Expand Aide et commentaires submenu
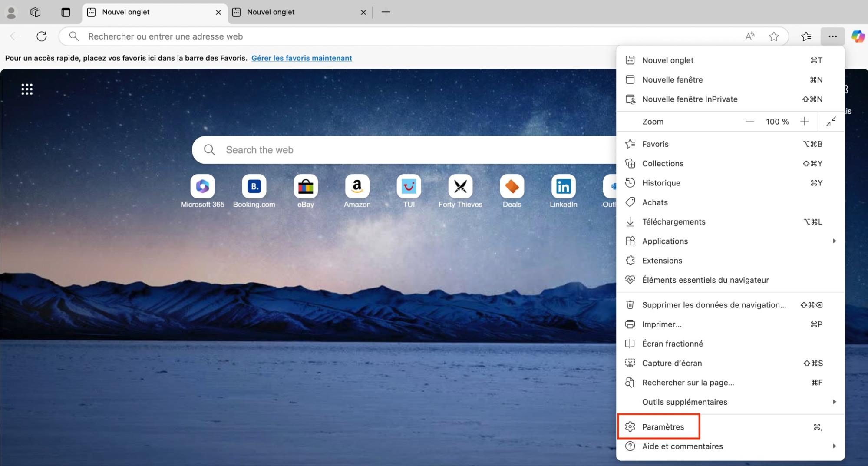The image size is (868, 466). (683, 446)
